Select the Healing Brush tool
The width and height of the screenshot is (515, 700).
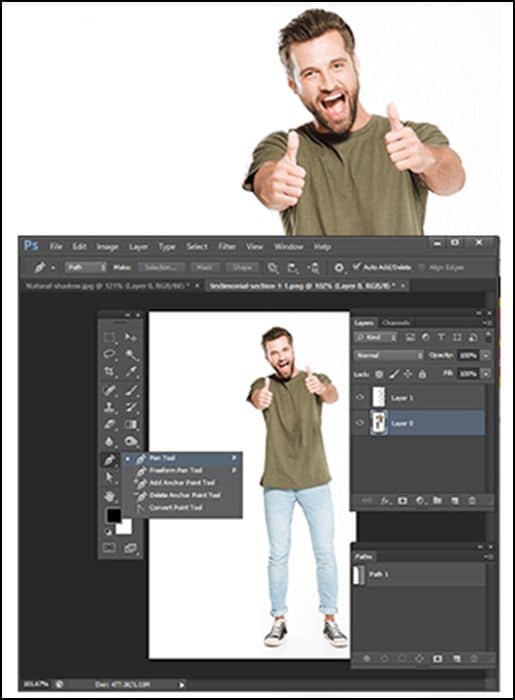pos(110,390)
